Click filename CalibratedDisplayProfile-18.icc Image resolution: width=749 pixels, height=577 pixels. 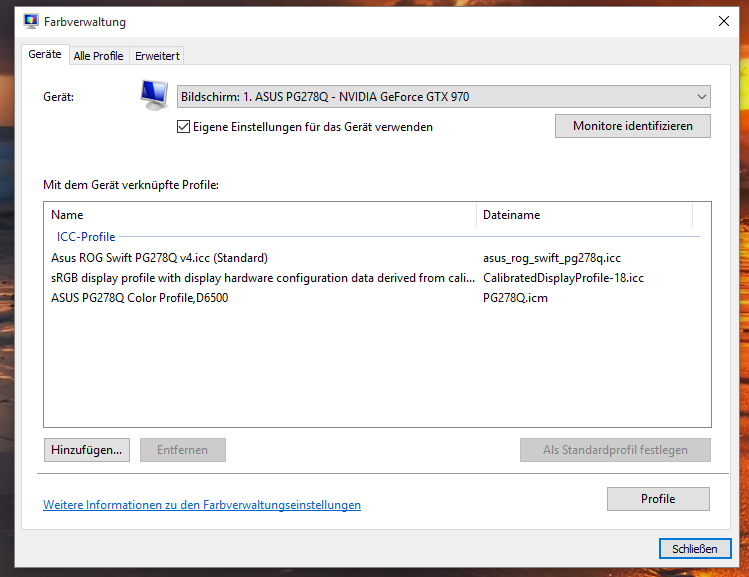click(563, 278)
